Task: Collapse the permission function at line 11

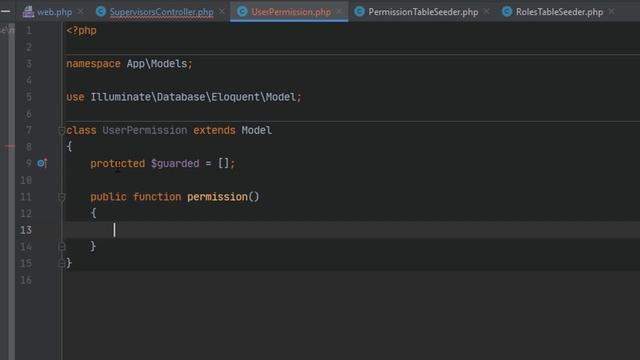Action: pos(62,197)
